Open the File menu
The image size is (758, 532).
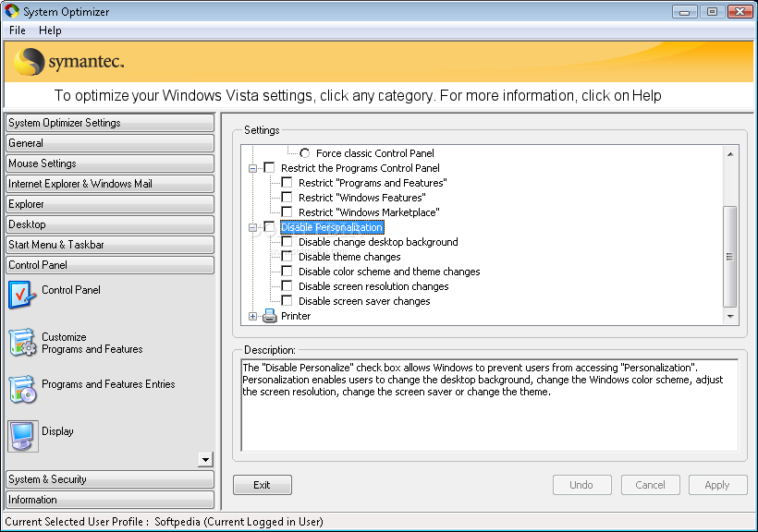[x=18, y=30]
